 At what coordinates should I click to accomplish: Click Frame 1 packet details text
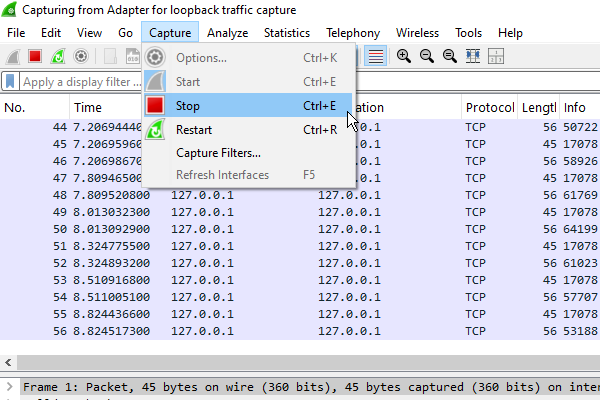click(311, 387)
